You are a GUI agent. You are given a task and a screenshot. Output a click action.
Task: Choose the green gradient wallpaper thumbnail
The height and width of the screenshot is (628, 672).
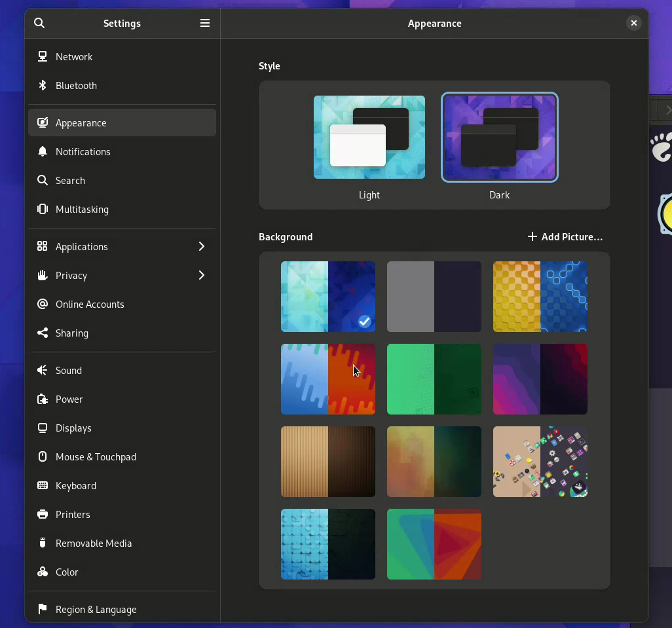(434, 379)
